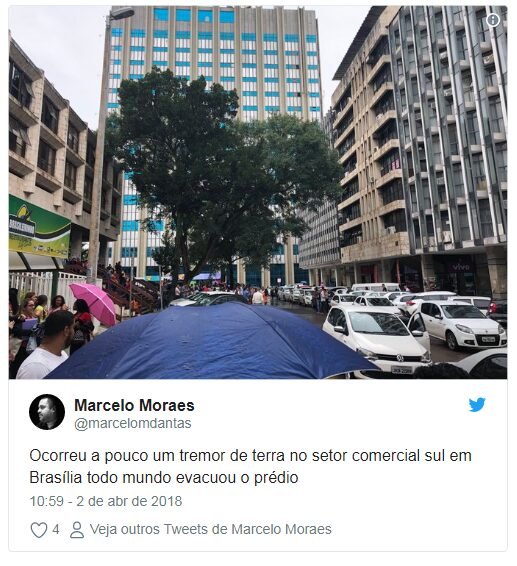Like the tweet with heart icon
The width and height of the screenshot is (517, 566).
39,530
